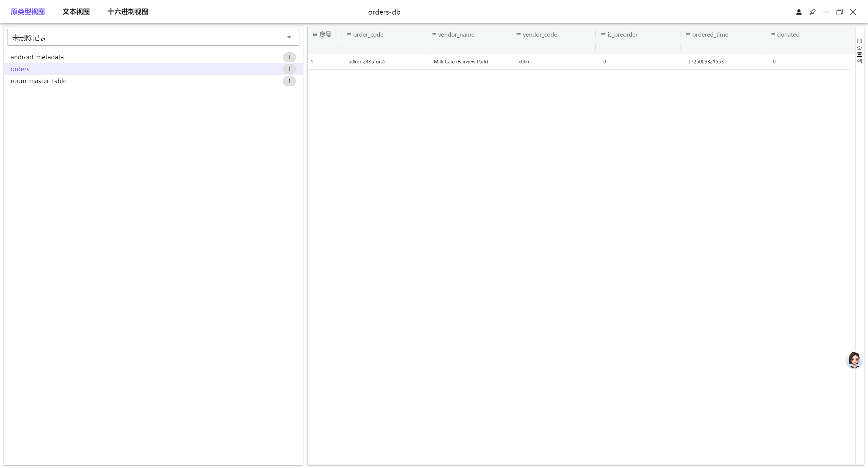868x468 pixels.
Task: Click the user account icon
Action: click(798, 12)
